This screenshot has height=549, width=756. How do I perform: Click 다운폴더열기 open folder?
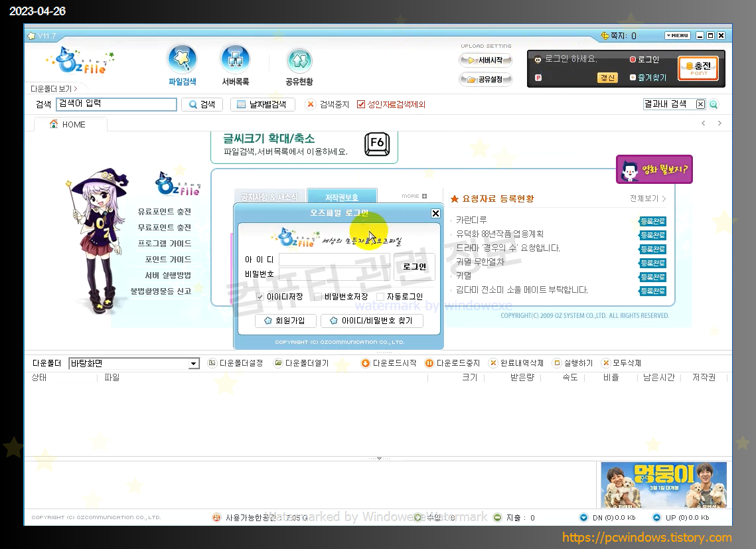click(301, 362)
